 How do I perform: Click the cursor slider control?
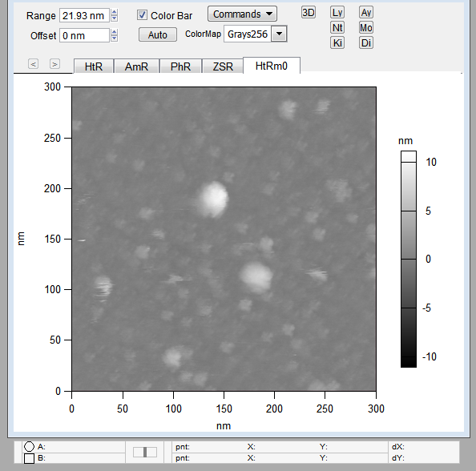point(145,452)
